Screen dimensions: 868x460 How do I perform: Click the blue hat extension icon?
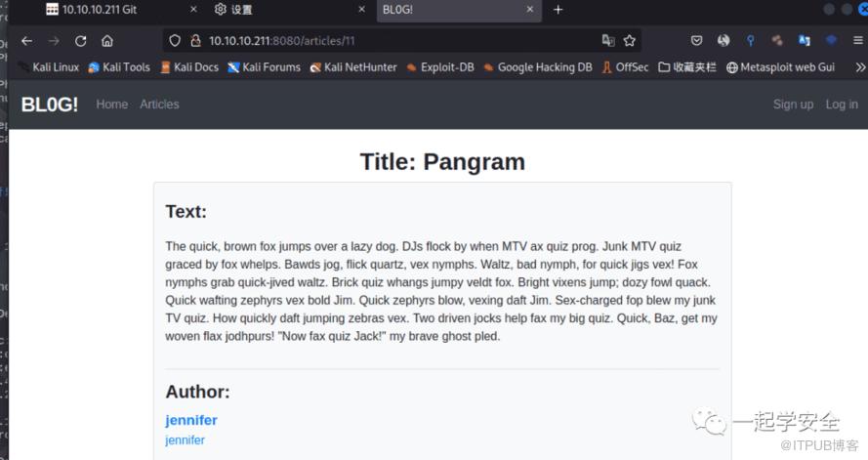click(831, 40)
